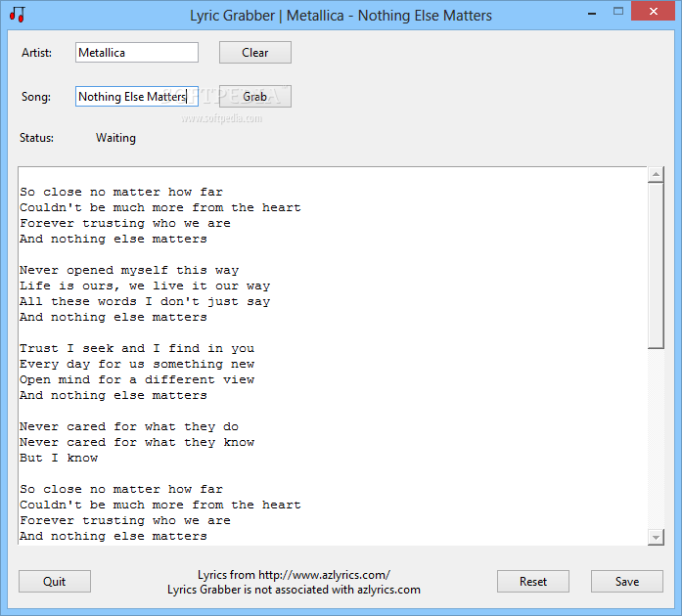Click the Clear button
The height and width of the screenshot is (616, 682).
pos(254,53)
